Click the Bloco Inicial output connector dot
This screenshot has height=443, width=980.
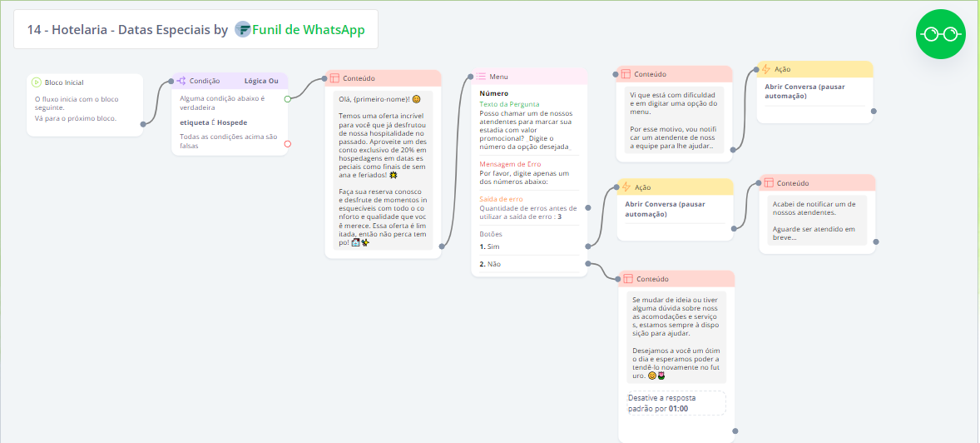click(x=143, y=125)
